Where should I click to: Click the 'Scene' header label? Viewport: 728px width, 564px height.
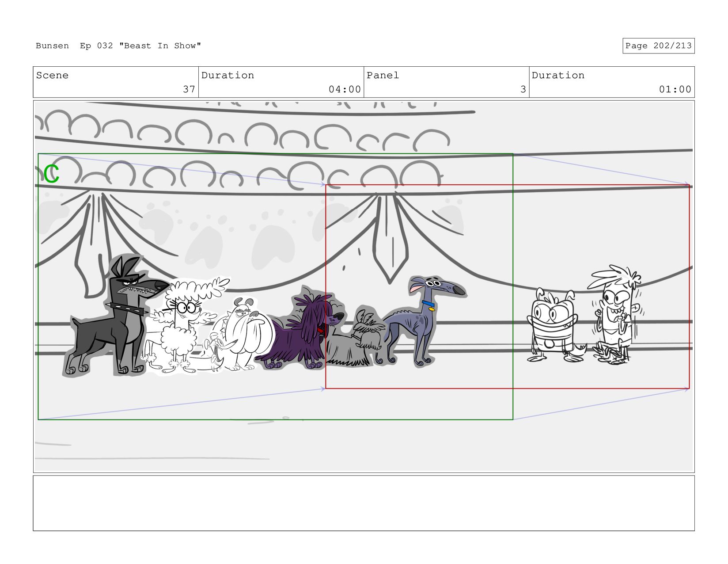[52, 75]
